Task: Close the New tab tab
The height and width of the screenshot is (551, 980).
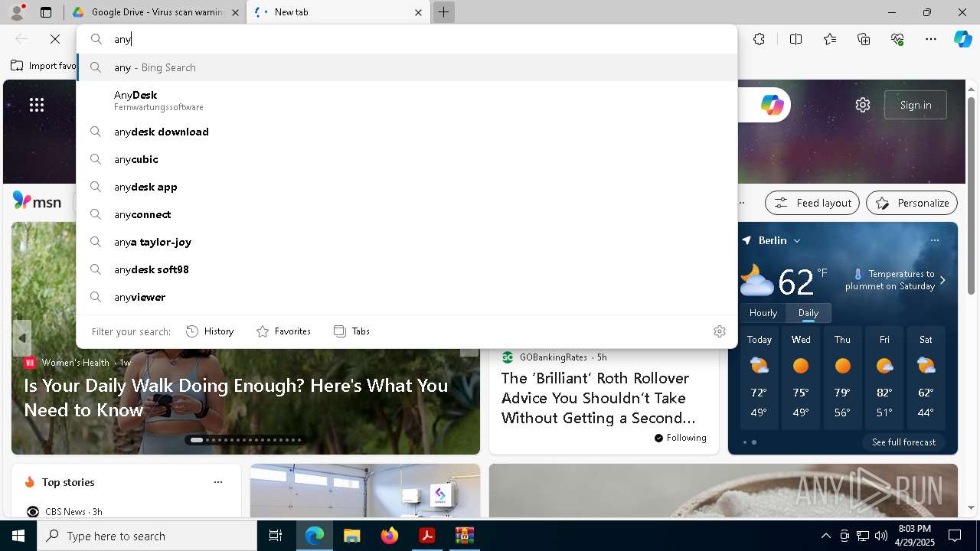Action: click(x=418, y=12)
